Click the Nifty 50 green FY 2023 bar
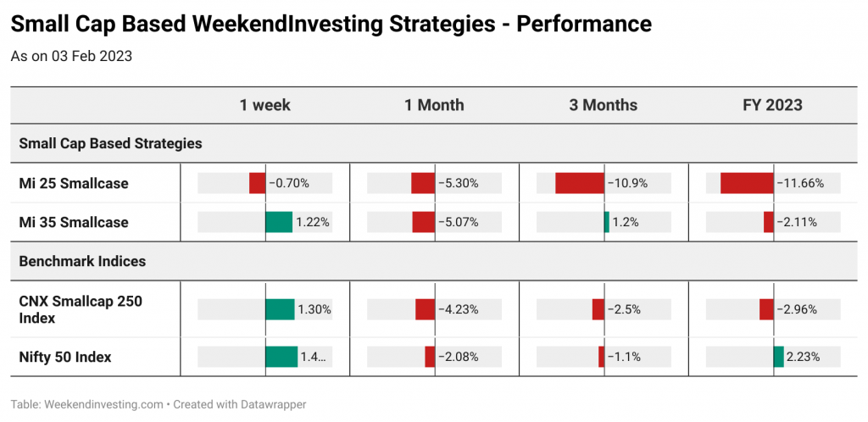 (x=779, y=358)
